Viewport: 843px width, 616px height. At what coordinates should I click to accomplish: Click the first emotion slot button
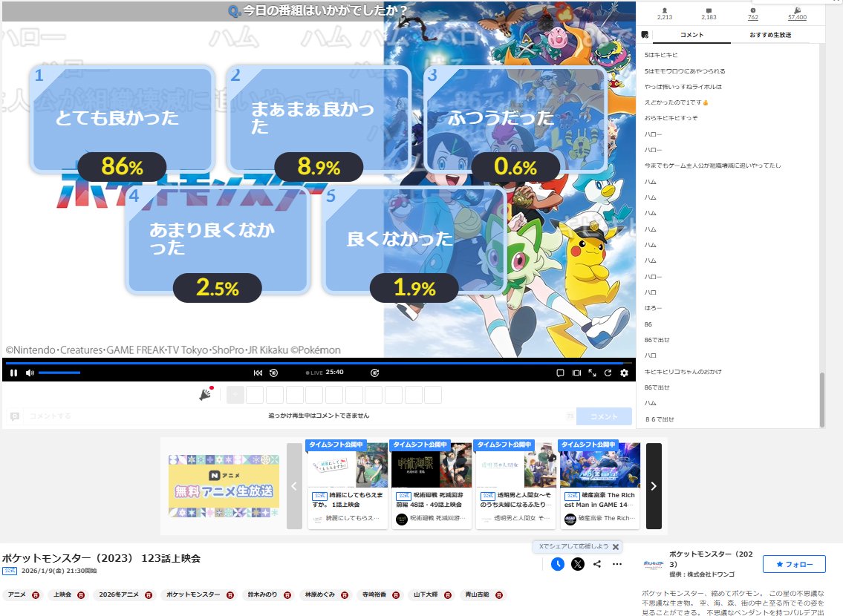tap(235, 395)
